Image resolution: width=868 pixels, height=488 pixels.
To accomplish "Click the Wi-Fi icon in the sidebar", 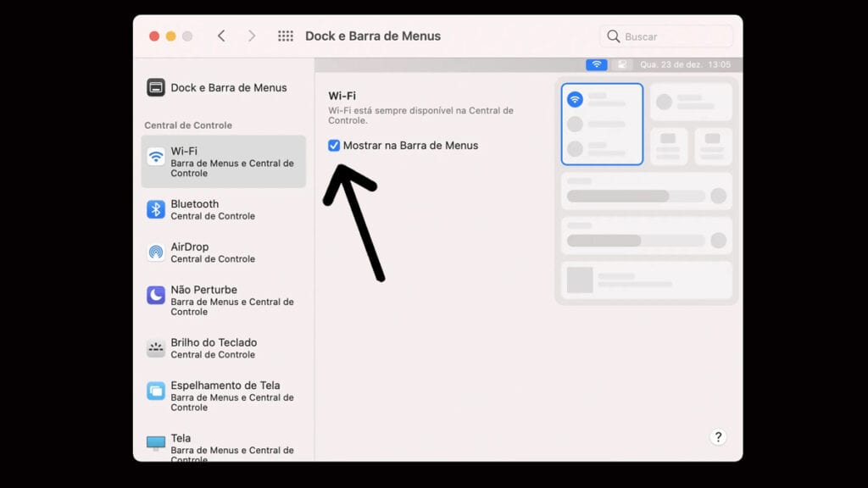I will click(x=156, y=157).
